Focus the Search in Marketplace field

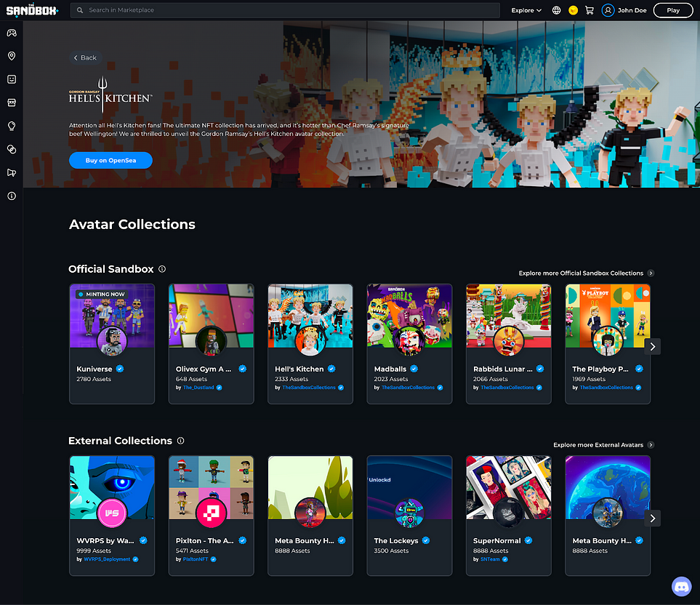point(285,10)
